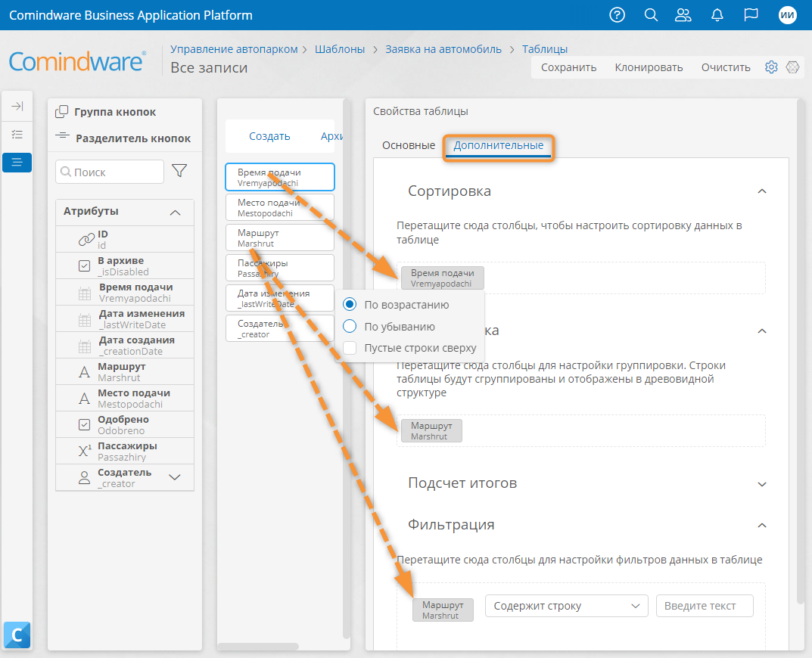Viewport: 812px width, 658px height.
Task: Click calendar icon of Дата изменения attribute
Action: point(85,320)
